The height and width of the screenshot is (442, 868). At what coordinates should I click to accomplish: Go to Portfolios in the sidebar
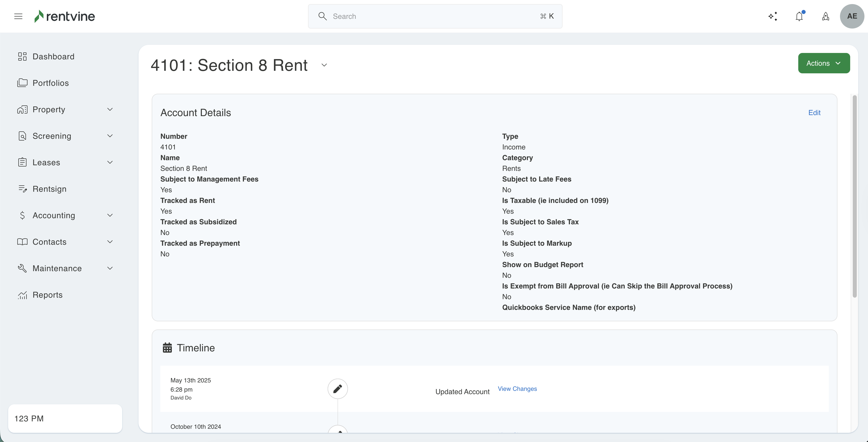click(51, 83)
